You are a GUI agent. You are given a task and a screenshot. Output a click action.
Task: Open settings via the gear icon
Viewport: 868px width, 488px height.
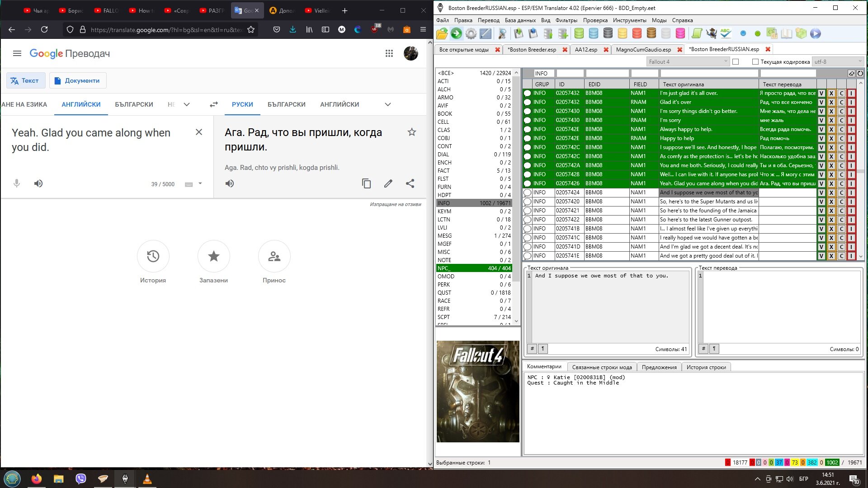(x=471, y=33)
